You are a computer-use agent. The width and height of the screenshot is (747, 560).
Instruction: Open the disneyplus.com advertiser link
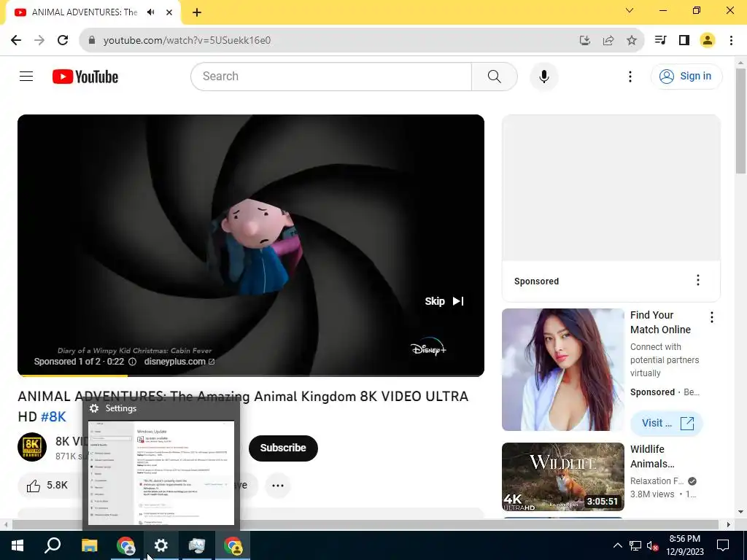pos(179,362)
